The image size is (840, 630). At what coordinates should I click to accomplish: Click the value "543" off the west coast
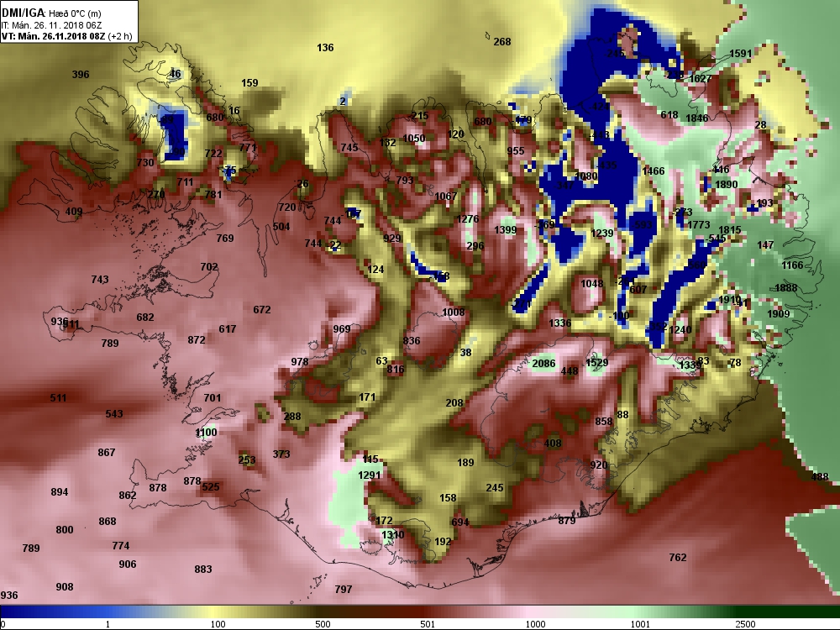coord(114,413)
